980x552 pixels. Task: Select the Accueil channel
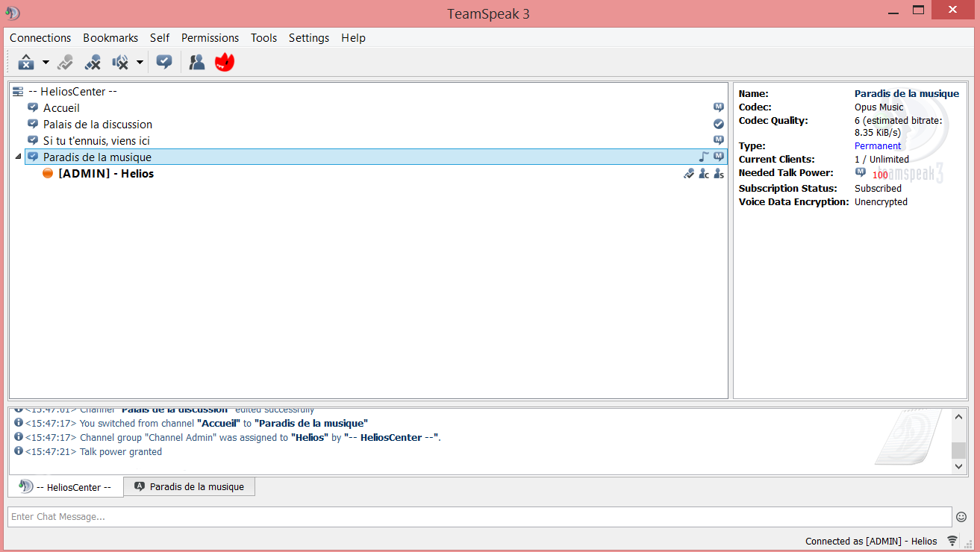click(x=61, y=108)
